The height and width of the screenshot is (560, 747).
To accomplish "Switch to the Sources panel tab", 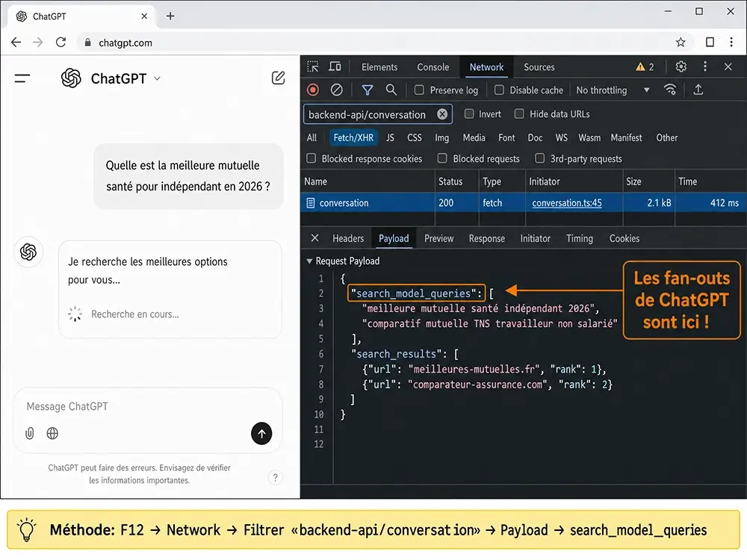I will [539, 67].
